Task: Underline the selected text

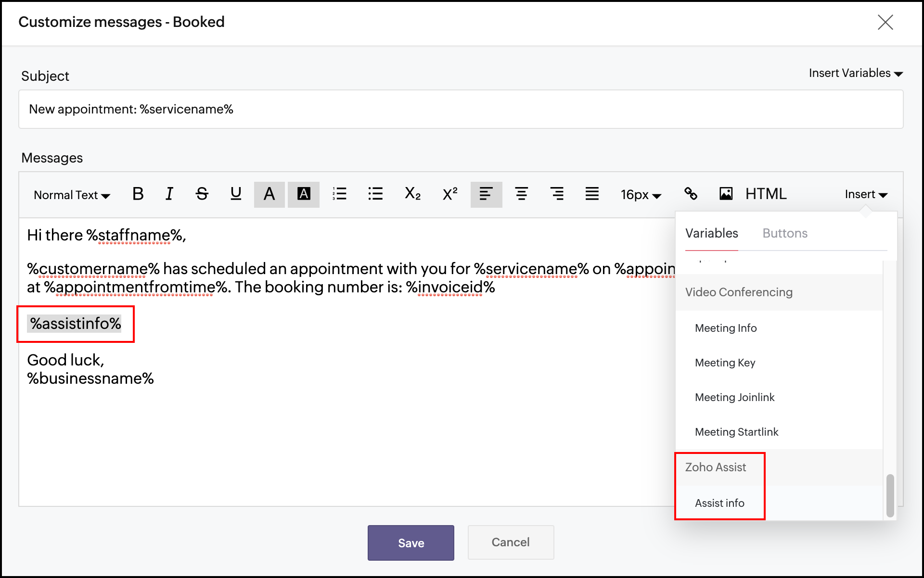Action: (235, 194)
